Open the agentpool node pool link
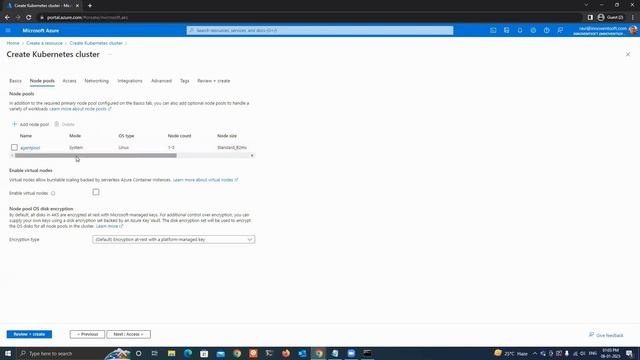Screen dimensions: 640x360 pyautogui.click(x=30, y=148)
